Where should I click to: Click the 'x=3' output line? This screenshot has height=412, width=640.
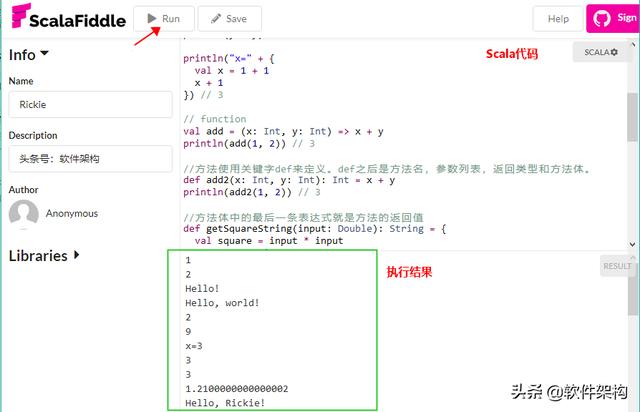point(194,346)
